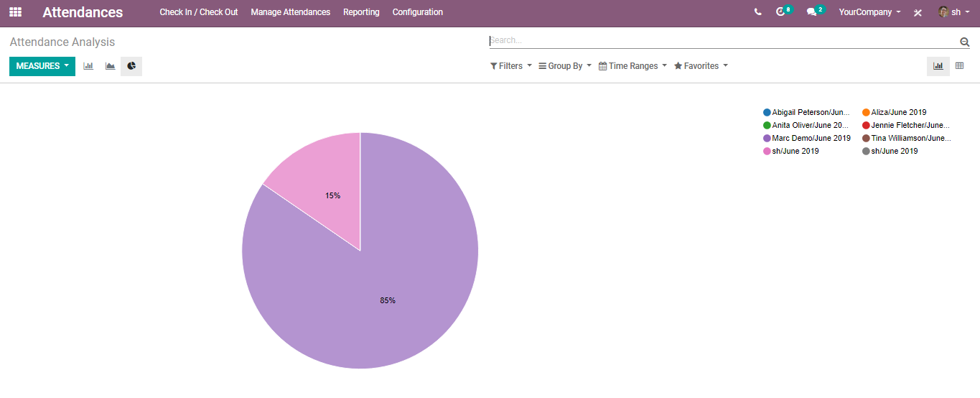
Task: Click the 85% purple pie slice
Action: point(388,300)
